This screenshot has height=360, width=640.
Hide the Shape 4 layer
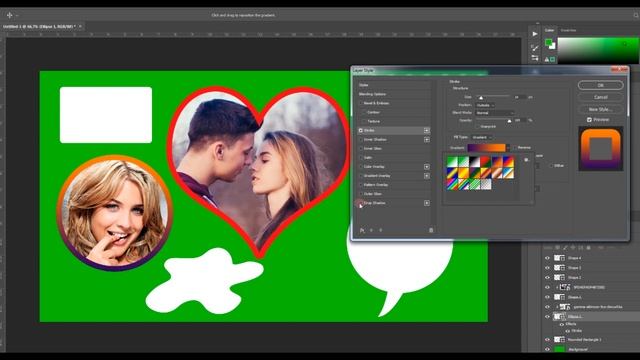pyautogui.click(x=547, y=258)
